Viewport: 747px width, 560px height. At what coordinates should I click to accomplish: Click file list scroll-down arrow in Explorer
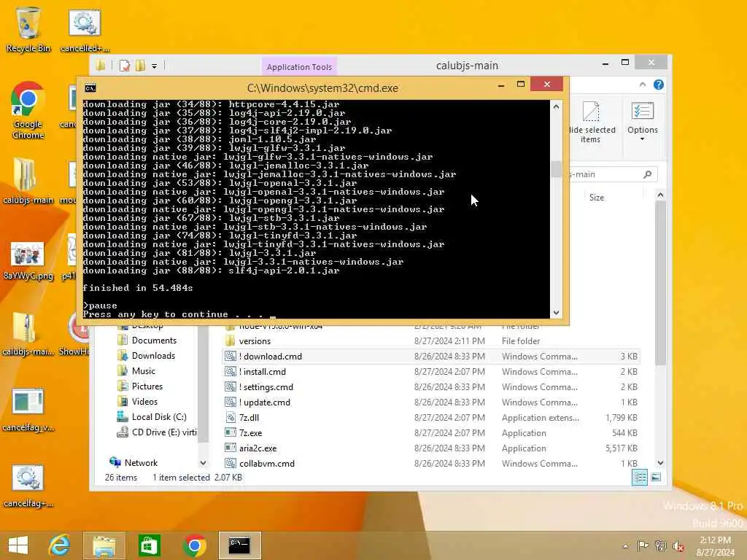[x=660, y=462]
